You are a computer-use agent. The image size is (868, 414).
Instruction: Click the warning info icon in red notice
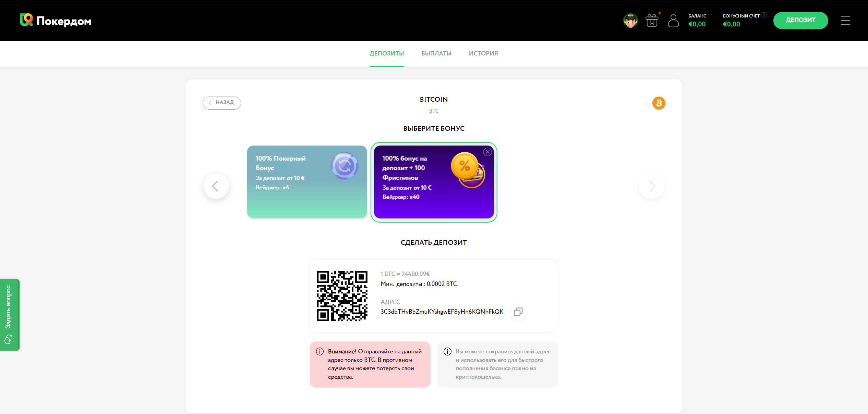tap(320, 352)
